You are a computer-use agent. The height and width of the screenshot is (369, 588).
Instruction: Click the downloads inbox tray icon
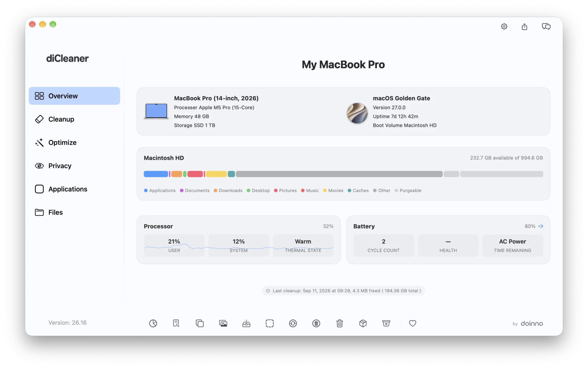tap(246, 323)
